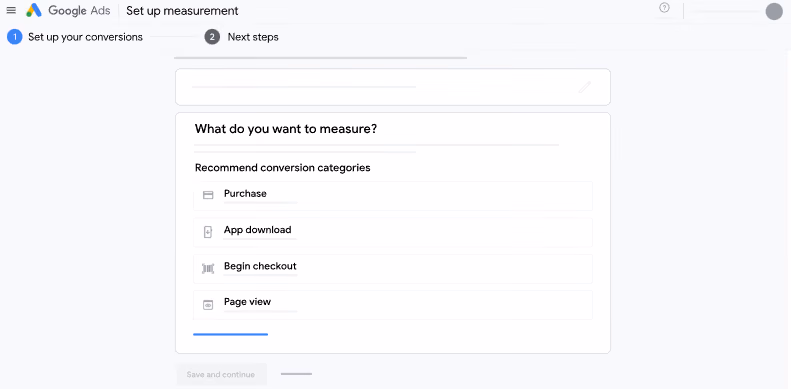Click the Google Ads logo
The height and width of the screenshot is (389, 791).
68,11
